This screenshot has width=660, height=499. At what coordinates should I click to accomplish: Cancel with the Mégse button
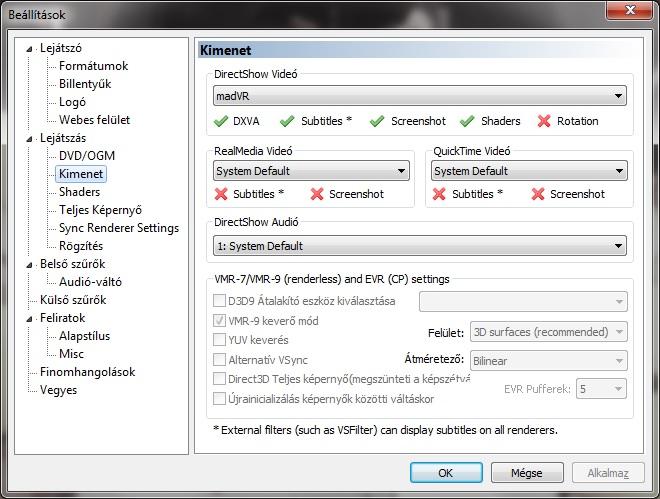click(527, 473)
